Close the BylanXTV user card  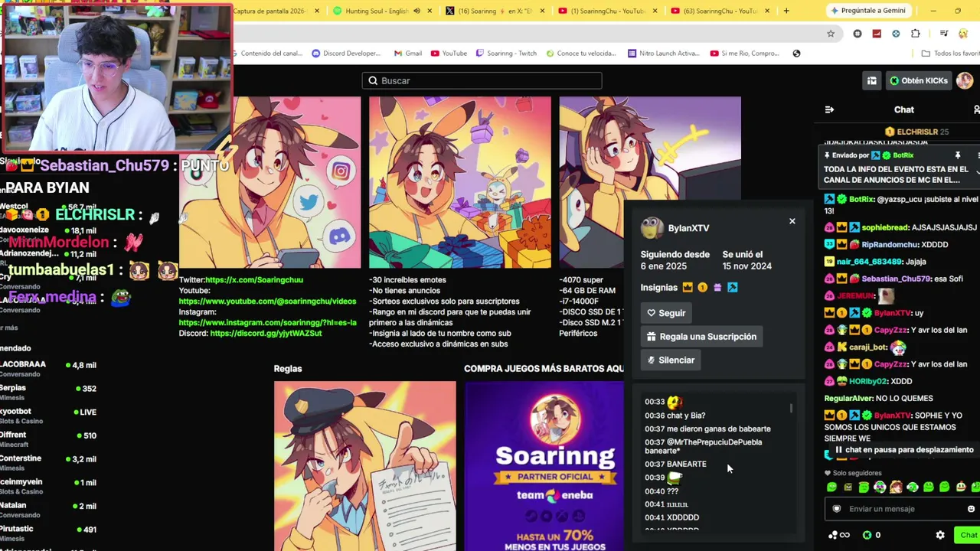click(792, 221)
